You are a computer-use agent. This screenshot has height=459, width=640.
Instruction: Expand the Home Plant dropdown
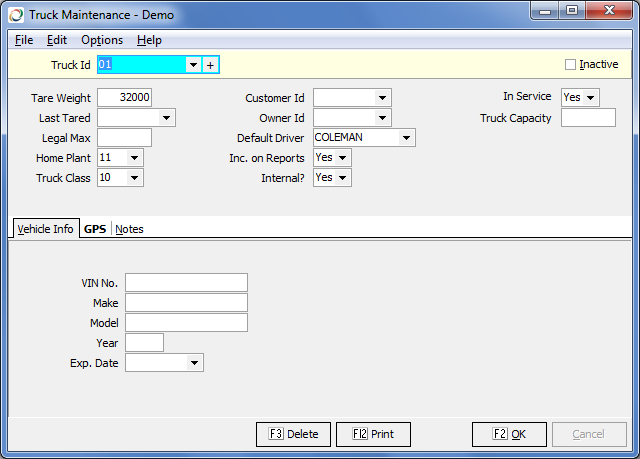(135, 158)
